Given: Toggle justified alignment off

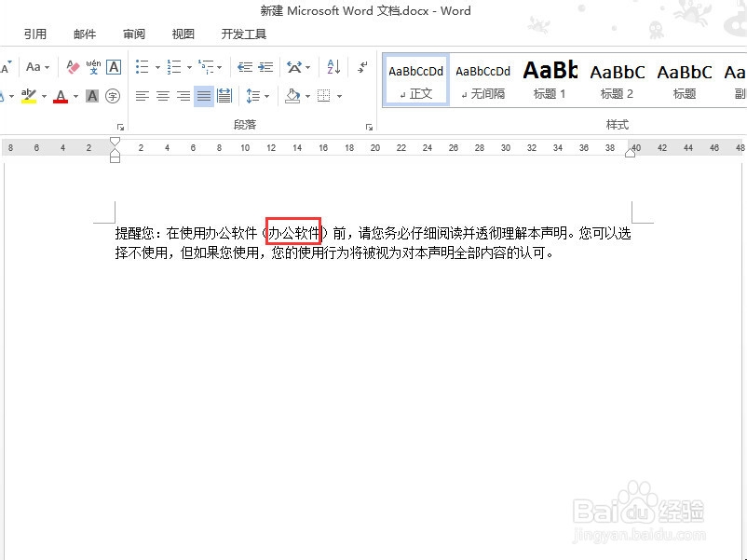Looking at the screenshot, I should point(204,96).
